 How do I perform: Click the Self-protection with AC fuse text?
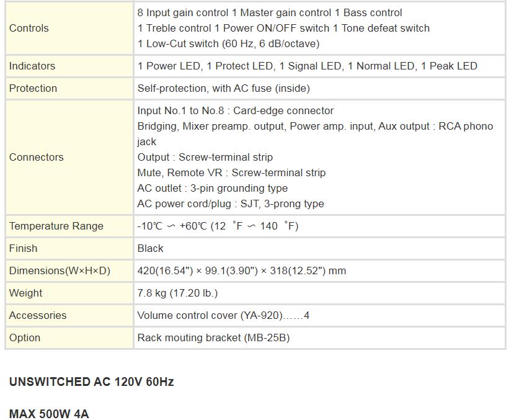click(224, 88)
